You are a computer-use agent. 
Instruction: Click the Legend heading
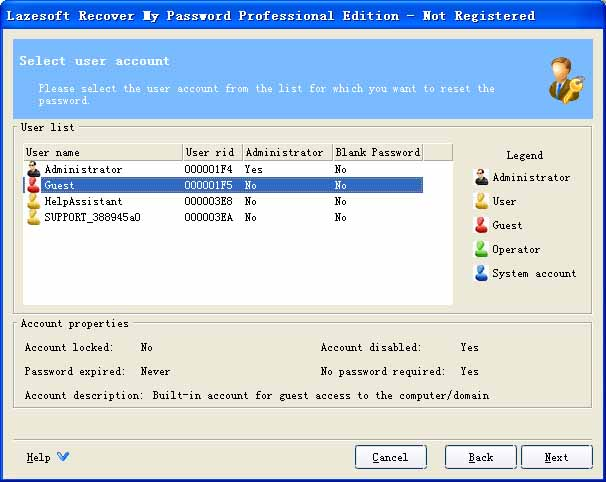(524, 155)
